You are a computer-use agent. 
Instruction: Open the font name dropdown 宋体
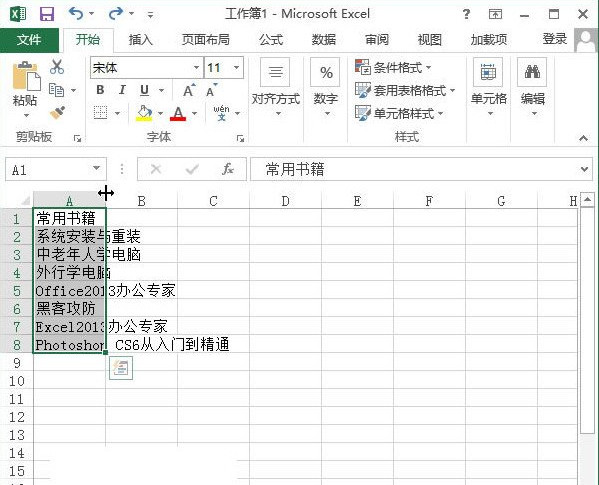(197, 68)
